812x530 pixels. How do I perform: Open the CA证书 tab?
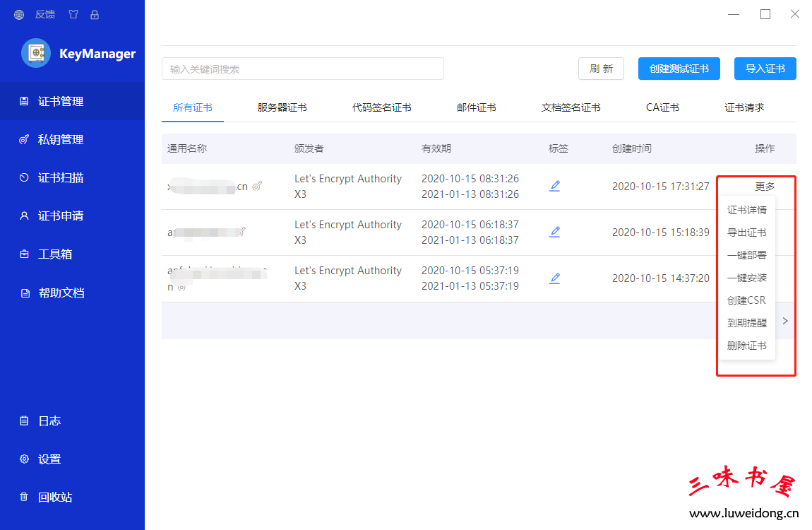tap(662, 107)
